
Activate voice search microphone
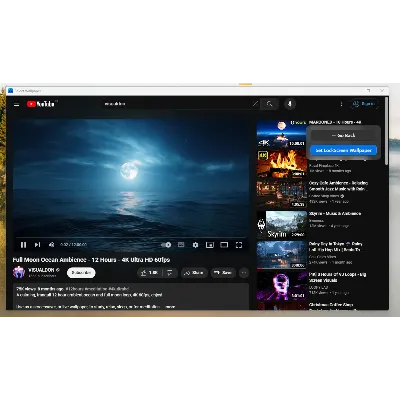pyautogui.click(x=290, y=104)
